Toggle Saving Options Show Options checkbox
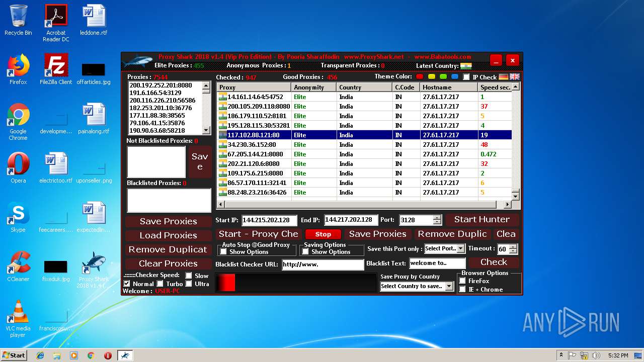The height and width of the screenshot is (362, 644). (305, 252)
